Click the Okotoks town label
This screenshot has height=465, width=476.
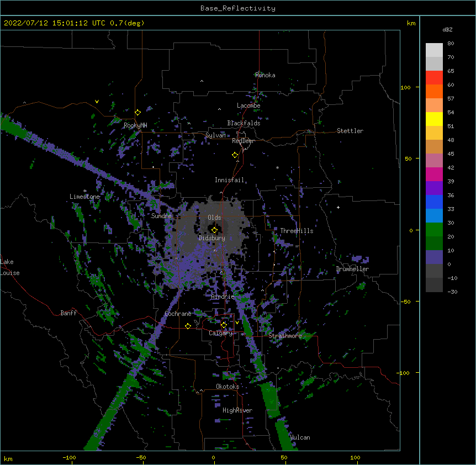[228, 387]
